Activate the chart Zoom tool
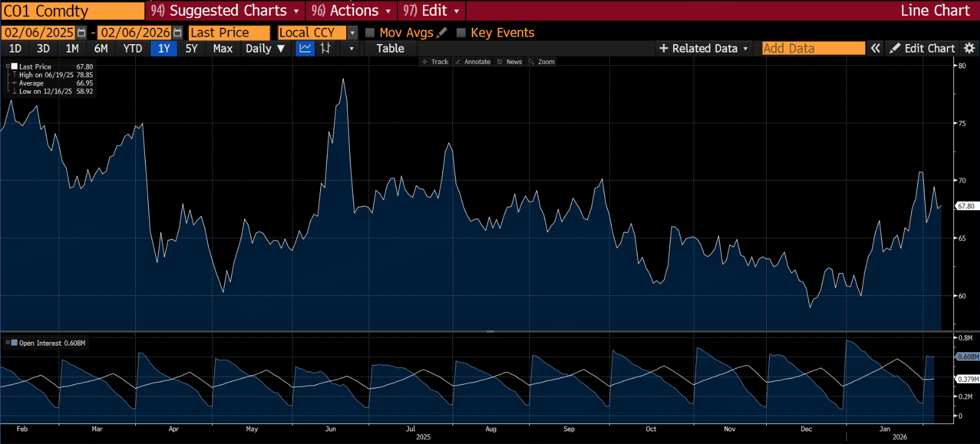Screen dimensions: 980x444 click(x=541, y=62)
